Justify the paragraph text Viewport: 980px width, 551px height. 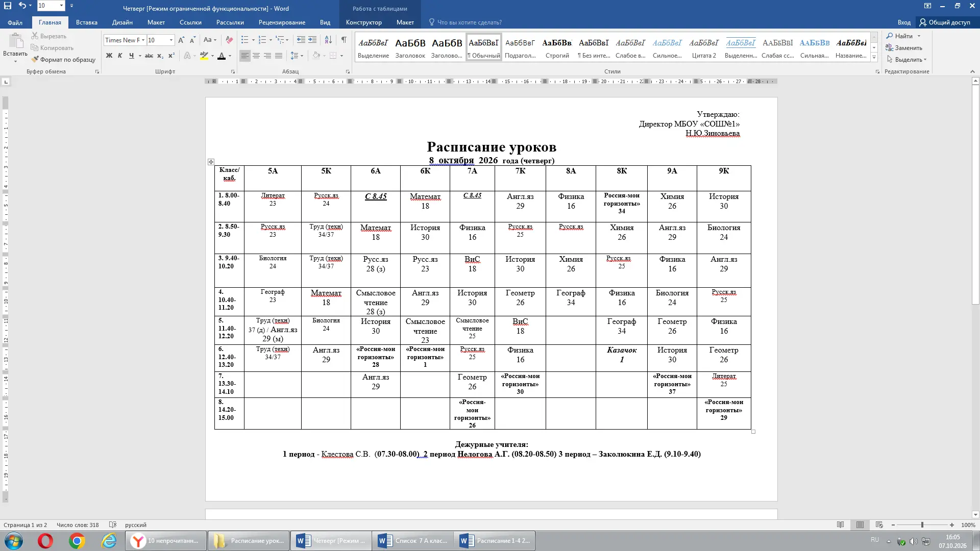pyautogui.click(x=279, y=56)
